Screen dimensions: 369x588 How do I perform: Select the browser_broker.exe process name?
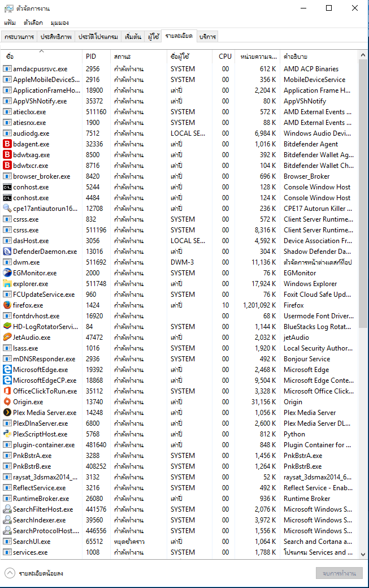[42, 176]
